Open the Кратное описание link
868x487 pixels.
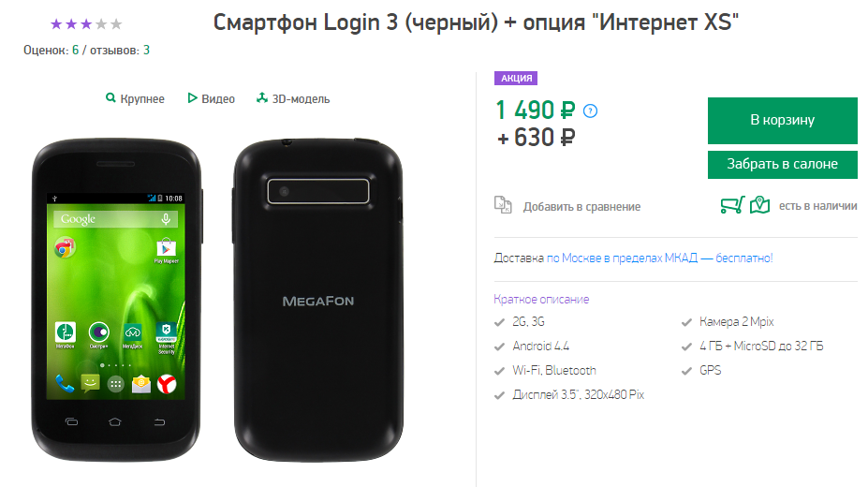pos(541,299)
